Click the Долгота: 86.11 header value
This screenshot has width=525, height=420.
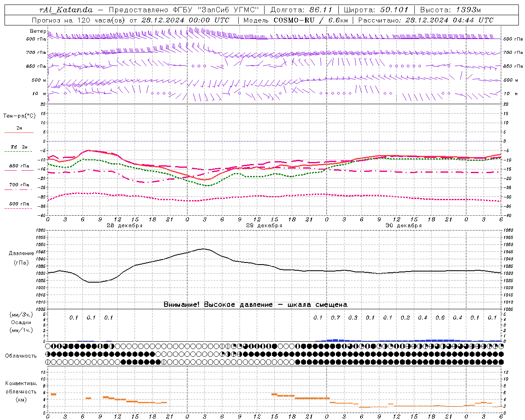[x=301, y=10]
